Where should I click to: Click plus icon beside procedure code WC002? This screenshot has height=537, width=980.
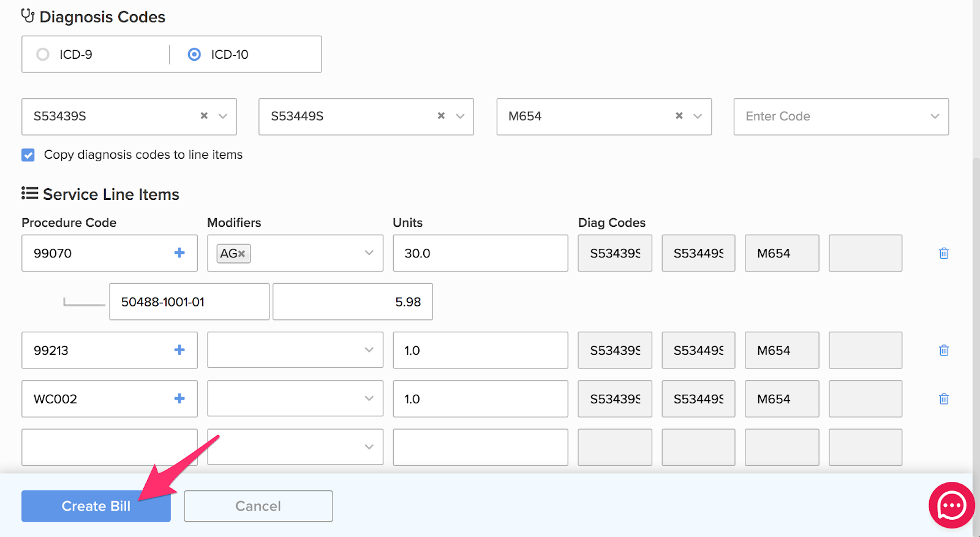(x=179, y=398)
